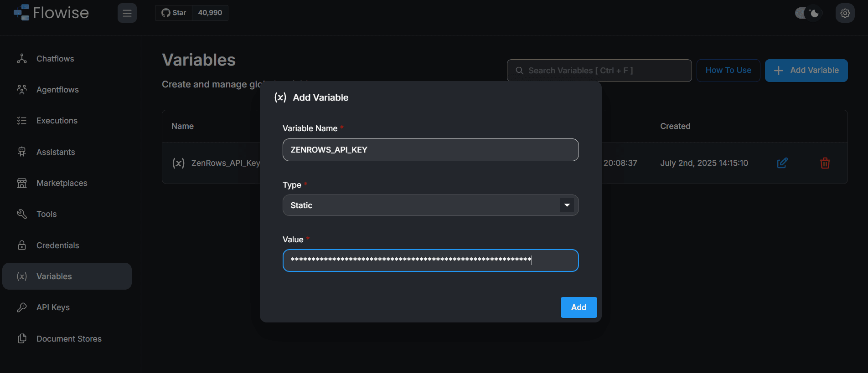Click the Marketplaces store icon
This screenshot has width=868, height=373.
coord(22,183)
